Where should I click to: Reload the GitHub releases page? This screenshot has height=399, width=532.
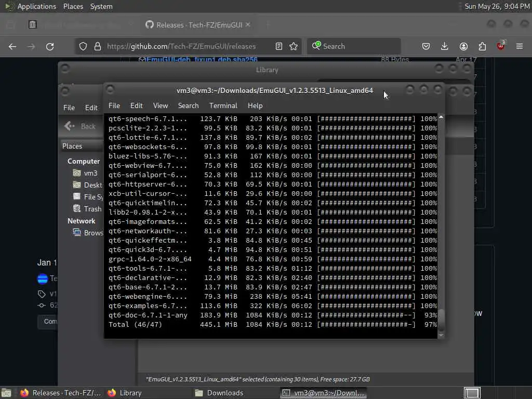pyautogui.click(x=50, y=46)
